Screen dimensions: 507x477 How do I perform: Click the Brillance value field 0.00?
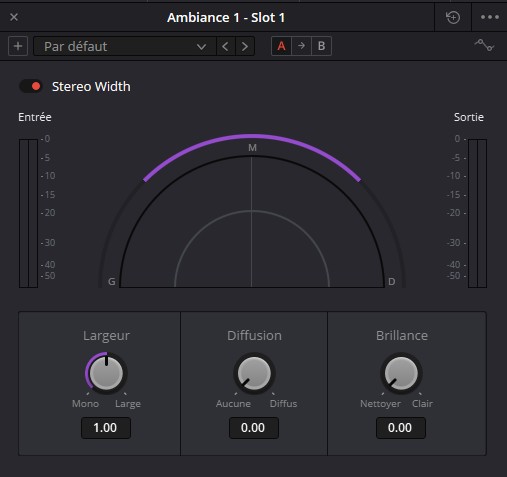(401, 428)
